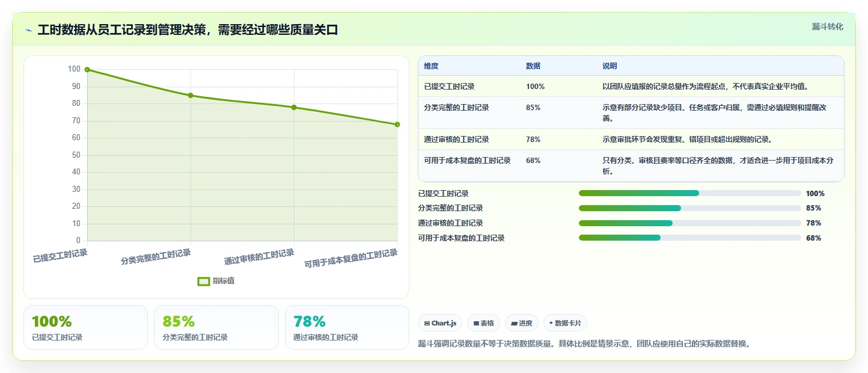The image size is (868, 373).
Task: Click the description starting 以团队应填报的记录总量
Action: (x=705, y=87)
